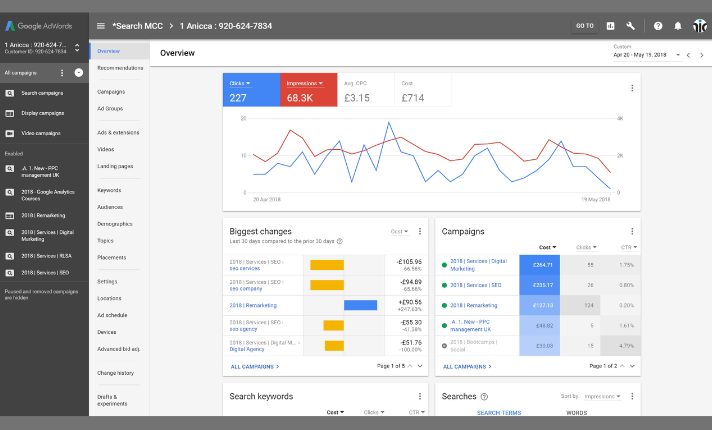Open the notifications bell
Viewport: 712px width, 430px height.
[677, 26]
